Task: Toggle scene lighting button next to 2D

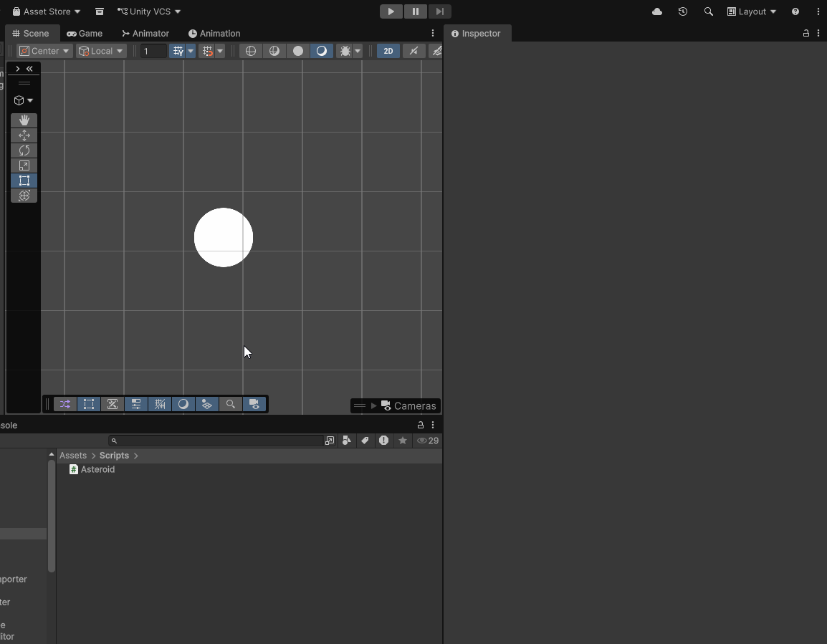Action: (x=414, y=51)
